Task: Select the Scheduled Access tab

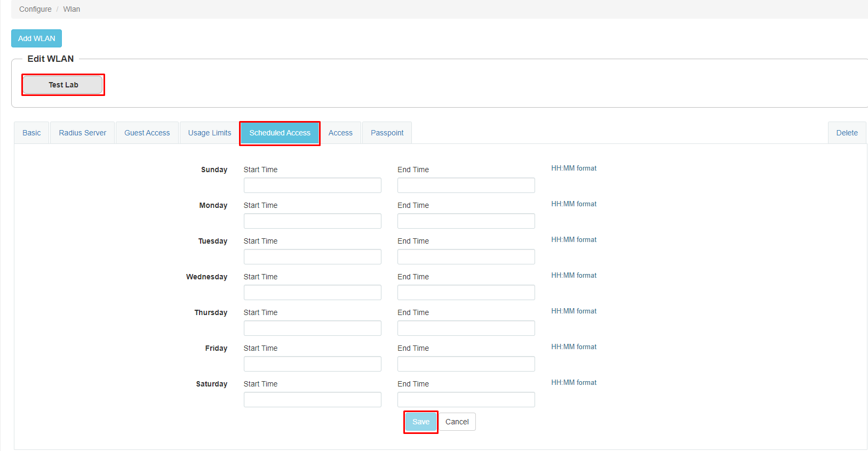Action: (280, 133)
